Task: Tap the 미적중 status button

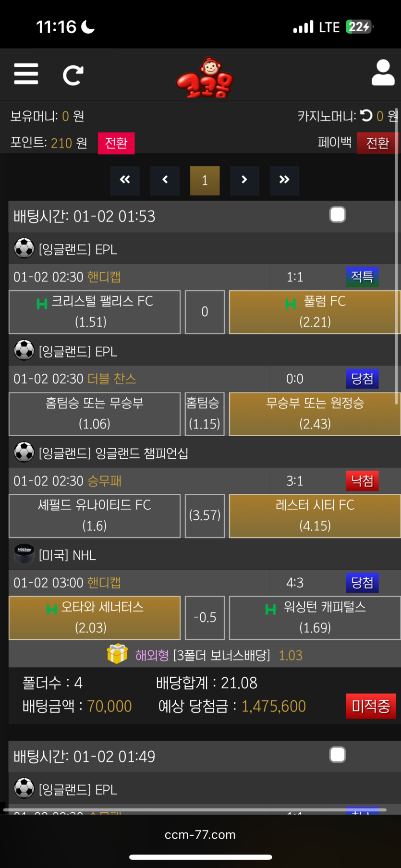Action: point(371,706)
